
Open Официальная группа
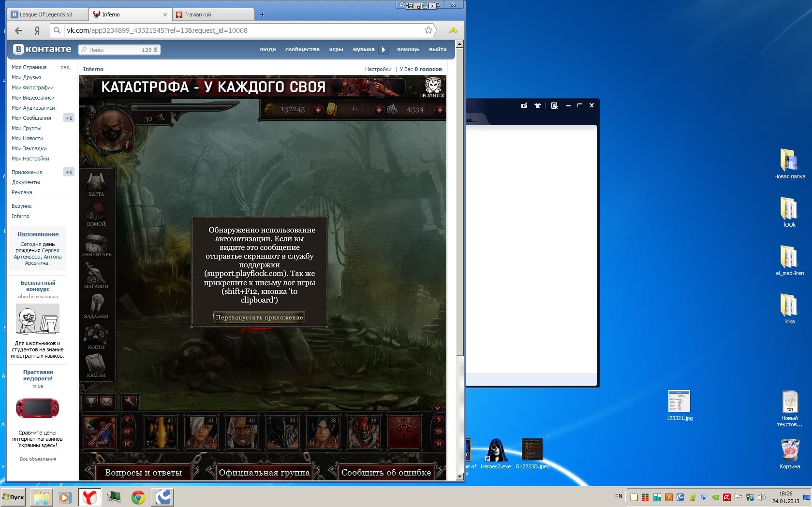click(264, 473)
